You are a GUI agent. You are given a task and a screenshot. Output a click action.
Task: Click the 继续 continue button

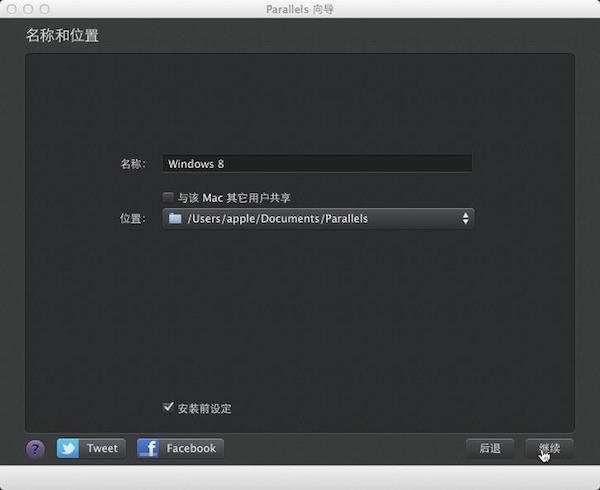[549, 448]
